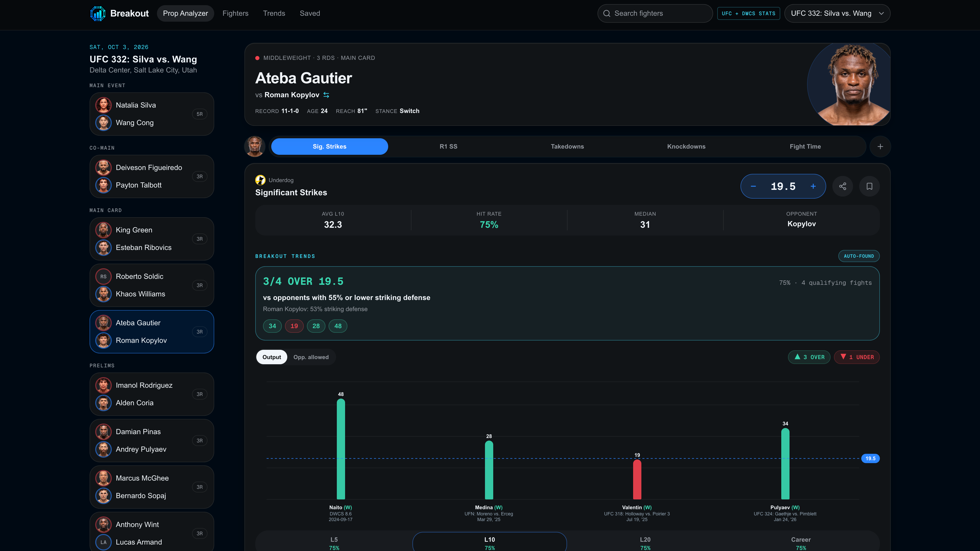The image size is (980, 551).
Task: Filter by 3 OVER chip
Action: coord(809,357)
